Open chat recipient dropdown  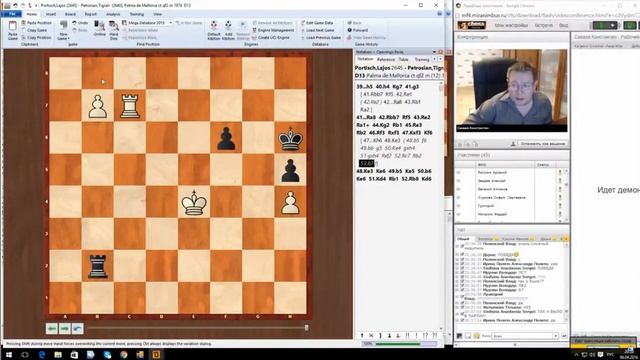click(x=556, y=336)
